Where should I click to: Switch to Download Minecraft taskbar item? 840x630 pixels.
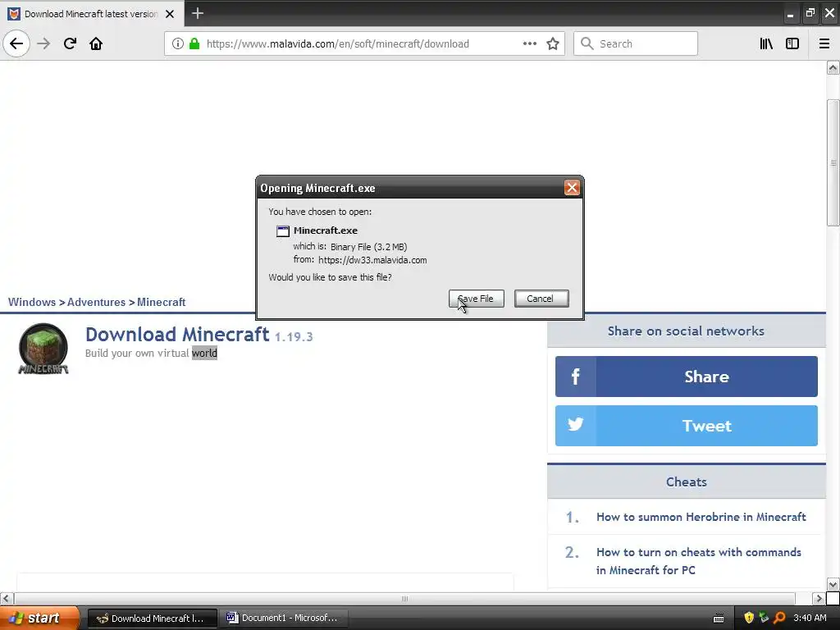(152, 619)
